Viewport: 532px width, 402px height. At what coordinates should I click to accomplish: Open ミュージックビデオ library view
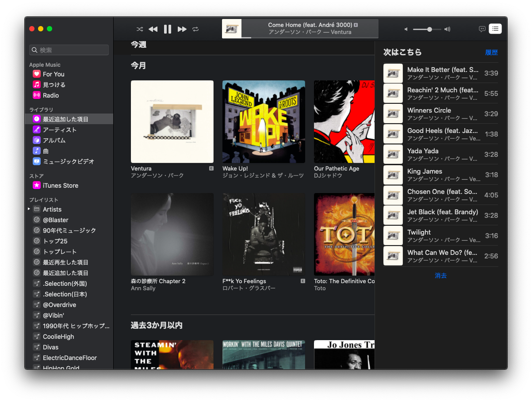69,162
